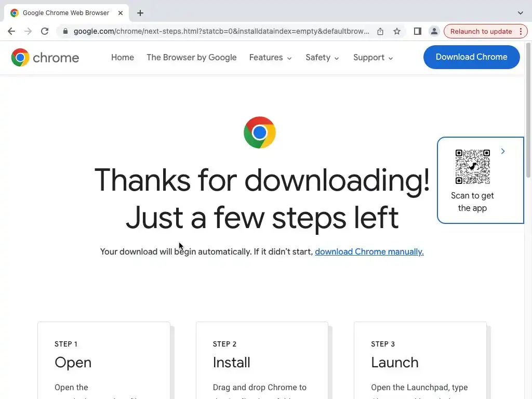Reload the page with the refresh icon
This screenshot has height=399, width=532.
[x=45, y=31]
